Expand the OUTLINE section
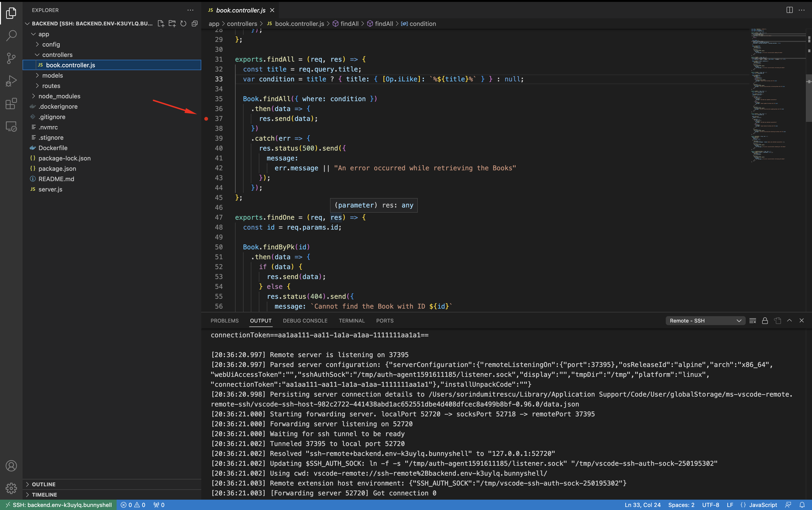The height and width of the screenshot is (510, 812). coord(44,484)
